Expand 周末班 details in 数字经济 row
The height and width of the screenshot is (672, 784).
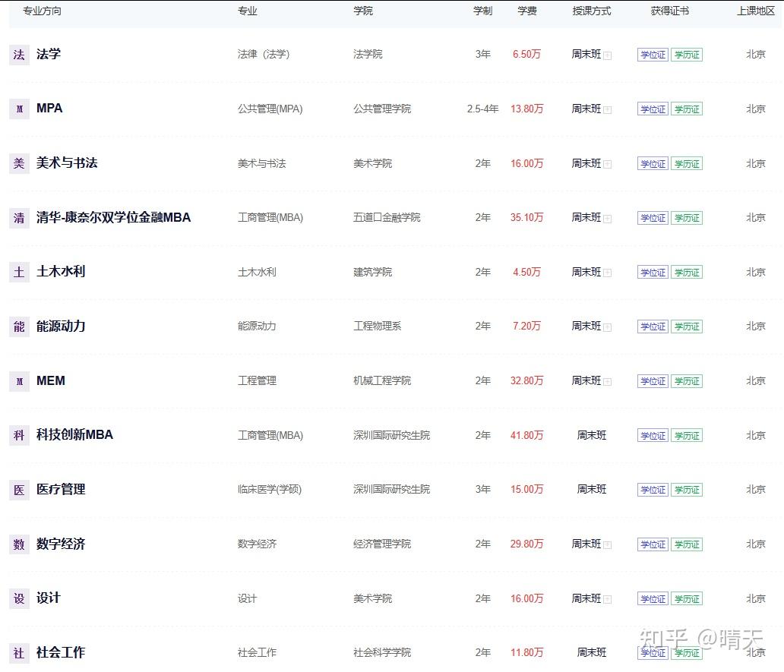click(x=608, y=545)
